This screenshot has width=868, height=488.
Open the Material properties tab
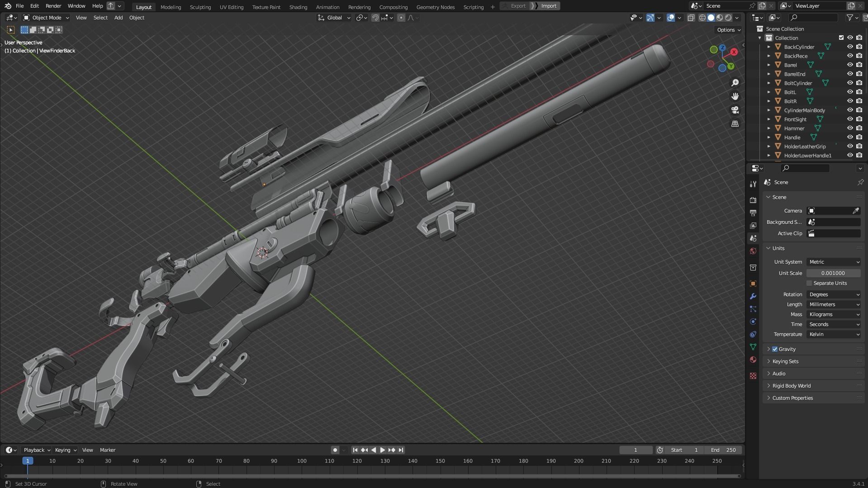coord(753,360)
